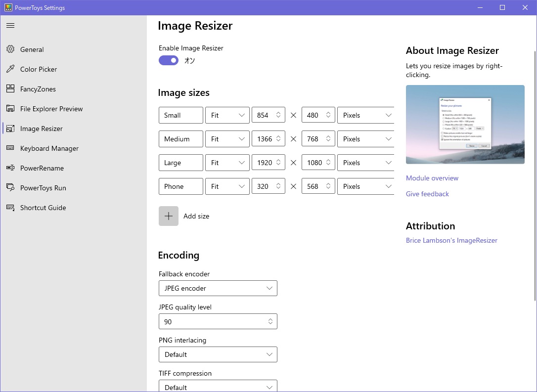Turn off Enable Image Resizer toggle
This screenshot has height=392, width=537.
(x=169, y=60)
